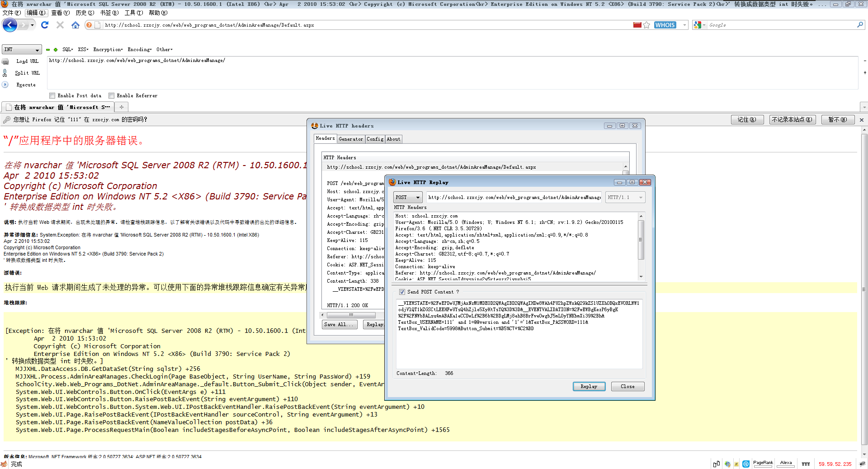Open the 工具 (Tools) menu
868x469 pixels.
tap(134, 13)
